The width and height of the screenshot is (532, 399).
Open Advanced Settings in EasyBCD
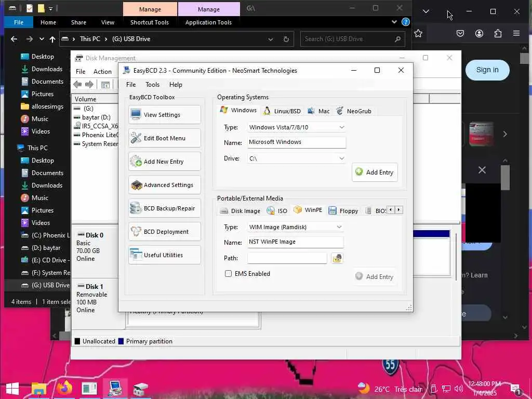165,185
